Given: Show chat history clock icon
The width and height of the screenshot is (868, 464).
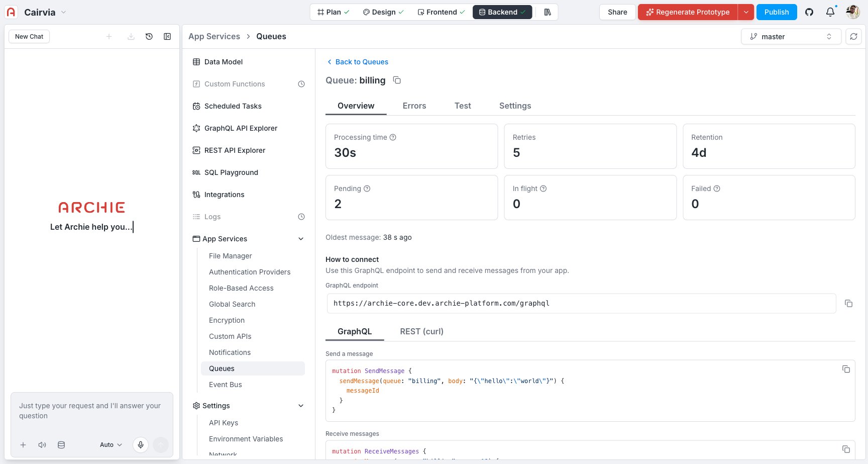Looking at the screenshot, I should pos(149,36).
